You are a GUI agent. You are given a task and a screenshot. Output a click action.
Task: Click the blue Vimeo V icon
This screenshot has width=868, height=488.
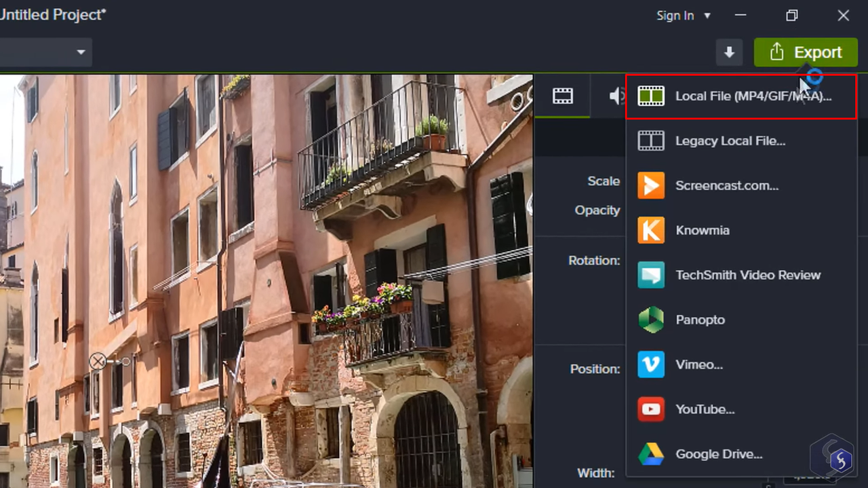click(x=651, y=365)
